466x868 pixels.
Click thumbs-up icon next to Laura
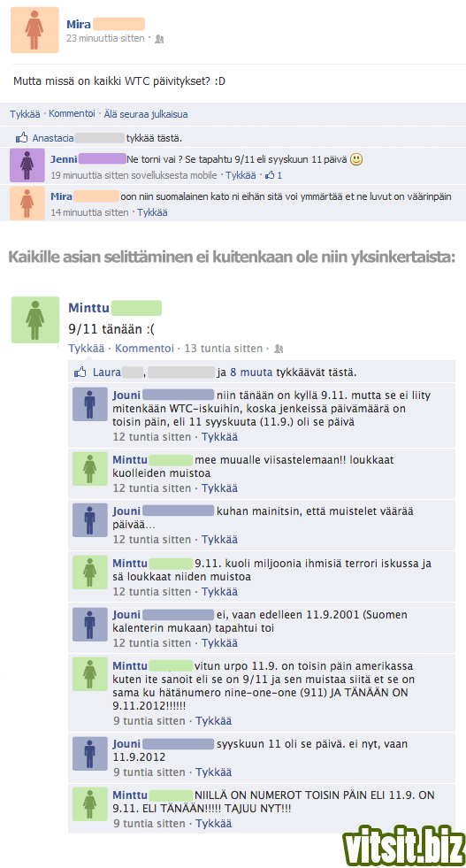pyautogui.click(x=80, y=372)
